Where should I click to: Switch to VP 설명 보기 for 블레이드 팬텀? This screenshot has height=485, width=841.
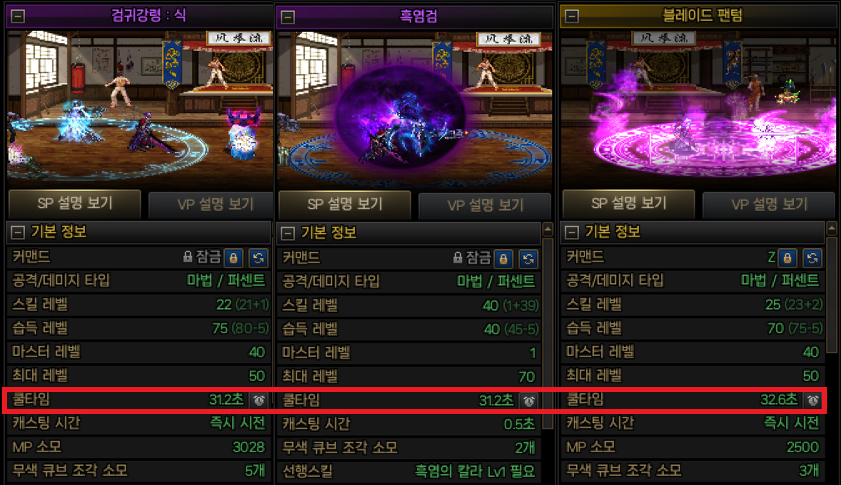pyautogui.click(x=769, y=204)
